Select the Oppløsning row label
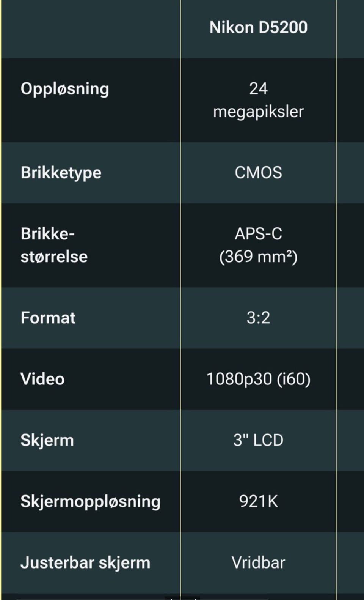 coord(65,89)
